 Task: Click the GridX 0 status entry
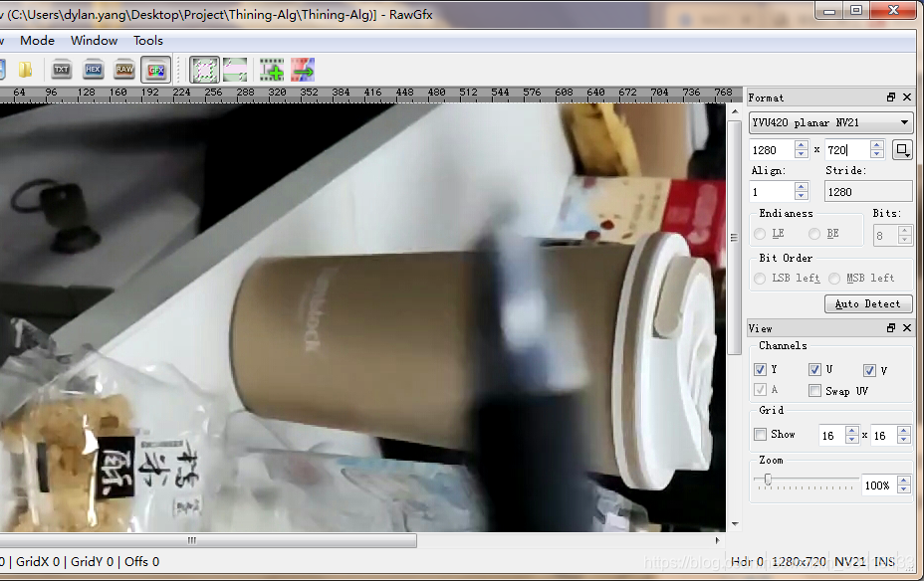(38, 561)
